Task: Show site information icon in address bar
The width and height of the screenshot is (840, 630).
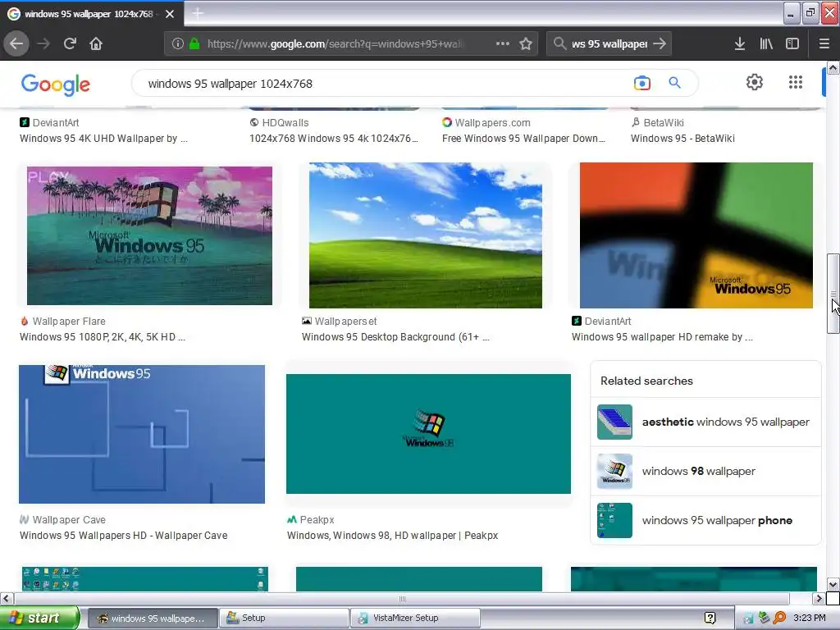Action: (x=178, y=43)
